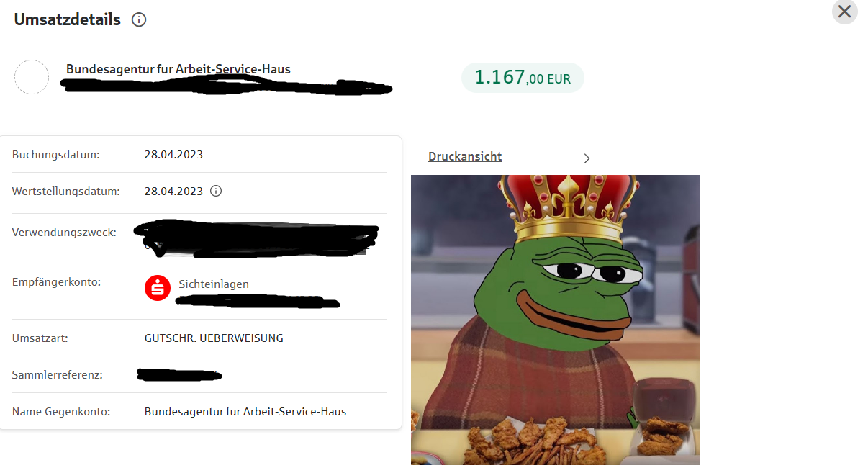Click the Umsatzart label
The height and width of the screenshot is (473, 868).
coord(40,338)
